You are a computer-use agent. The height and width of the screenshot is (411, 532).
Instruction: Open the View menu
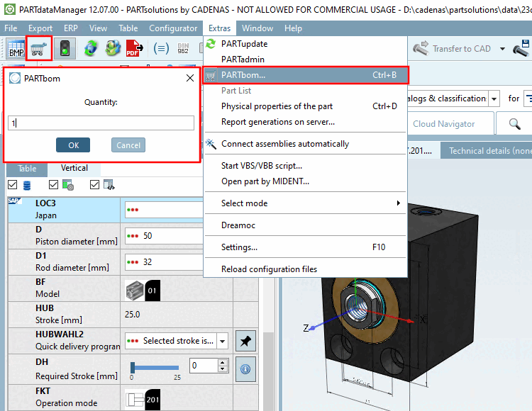[98, 28]
